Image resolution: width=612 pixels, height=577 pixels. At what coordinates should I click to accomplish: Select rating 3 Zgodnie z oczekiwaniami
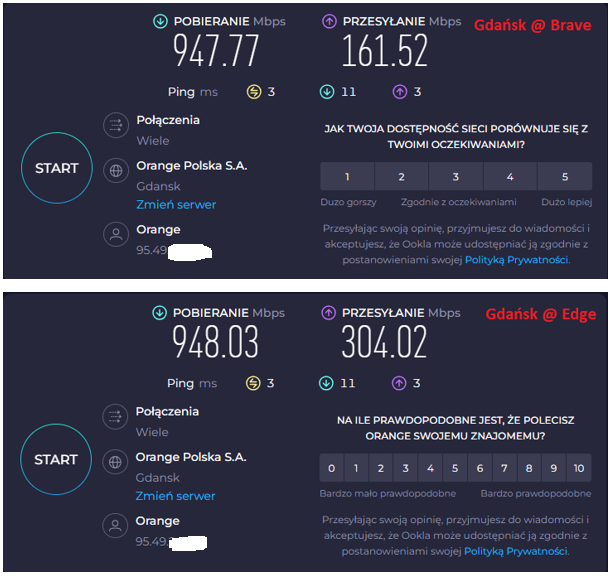tap(456, 177)
